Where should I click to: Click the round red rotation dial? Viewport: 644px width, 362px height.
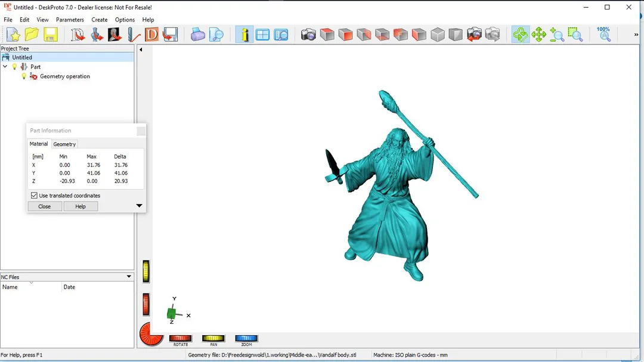151,333
